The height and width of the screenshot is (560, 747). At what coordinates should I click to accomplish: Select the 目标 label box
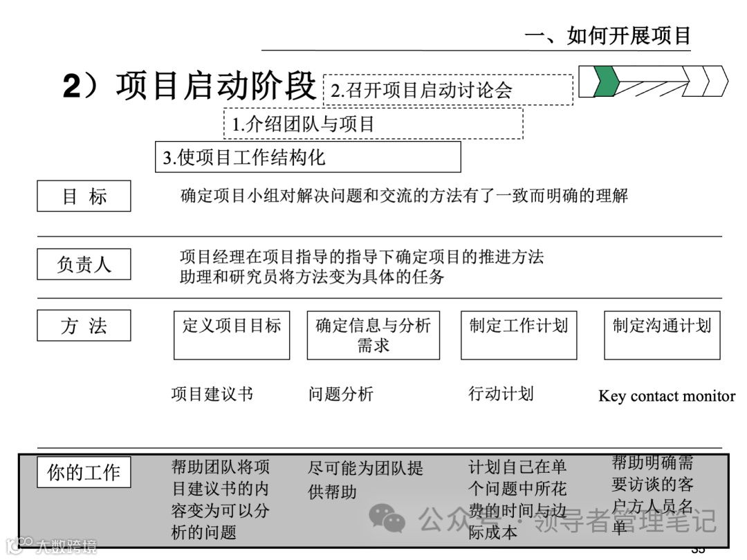[x=84, y=196]
